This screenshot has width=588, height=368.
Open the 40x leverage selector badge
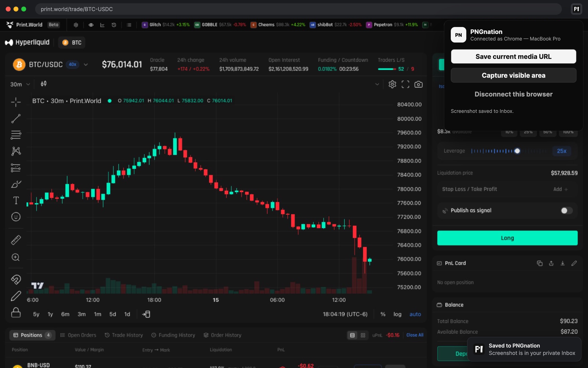[73, 64]
